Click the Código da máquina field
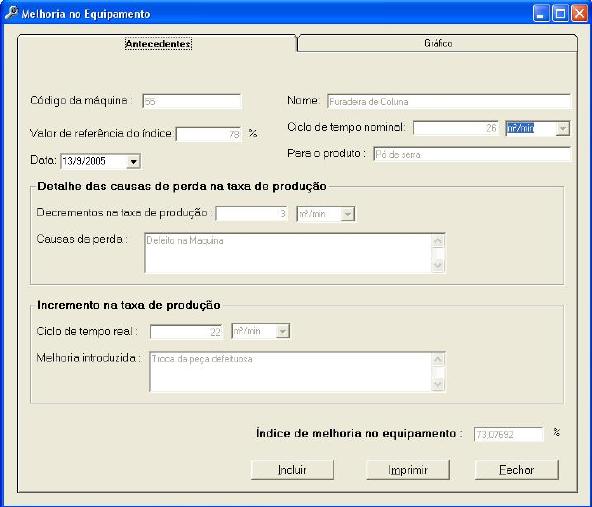The width and height of the screenshot is (592, 507). tap(192, 101)
